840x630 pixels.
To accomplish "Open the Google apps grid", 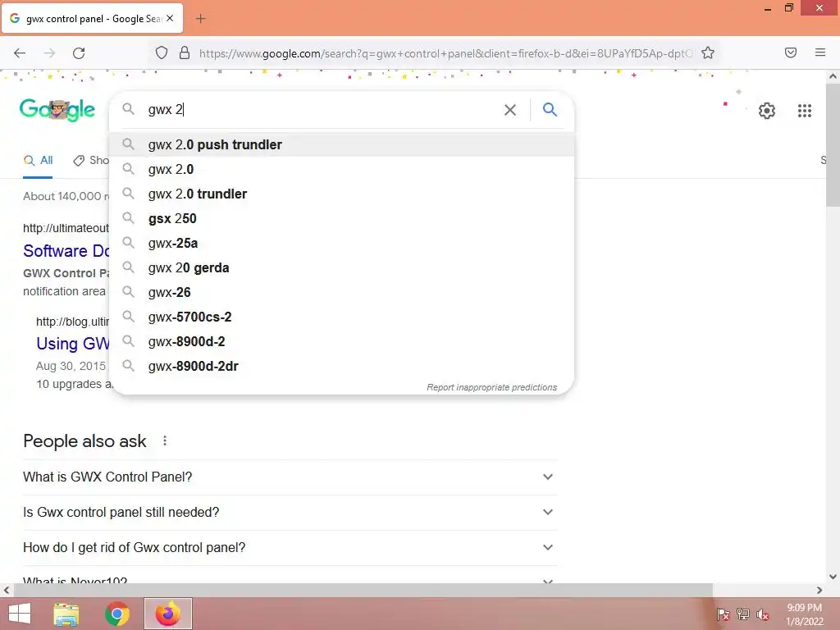I will pos(804,111).
